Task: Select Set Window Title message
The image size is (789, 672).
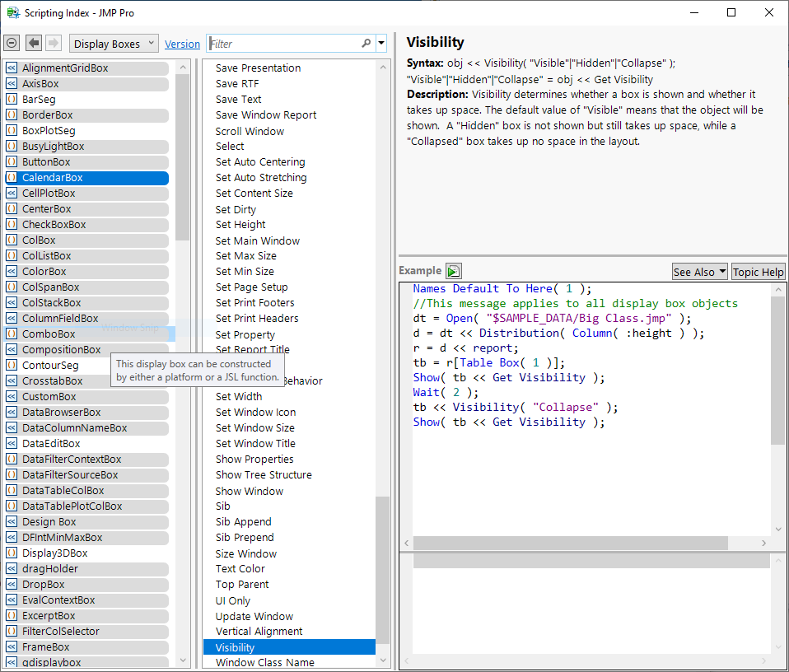Action: [255, 444]
